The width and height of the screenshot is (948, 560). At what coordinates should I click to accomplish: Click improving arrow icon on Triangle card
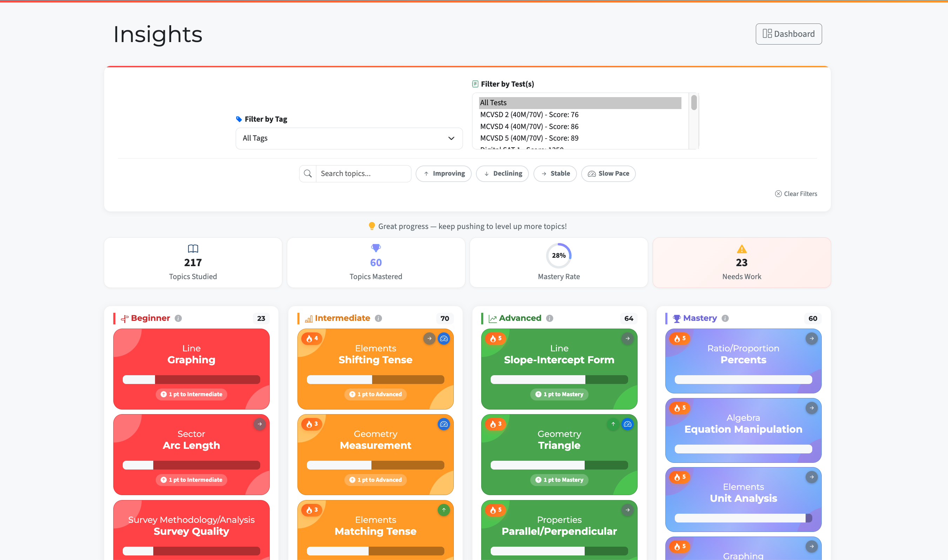point(613,424)
